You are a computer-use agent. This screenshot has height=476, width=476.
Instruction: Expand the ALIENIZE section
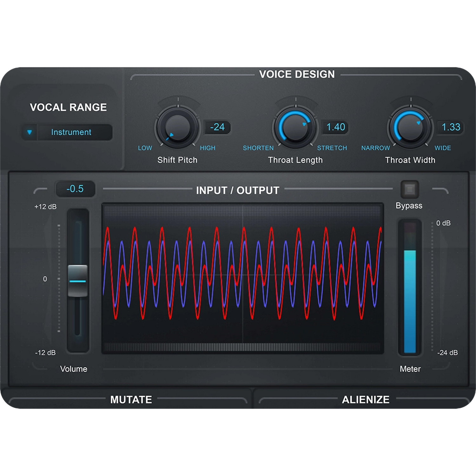coord(366,399)
